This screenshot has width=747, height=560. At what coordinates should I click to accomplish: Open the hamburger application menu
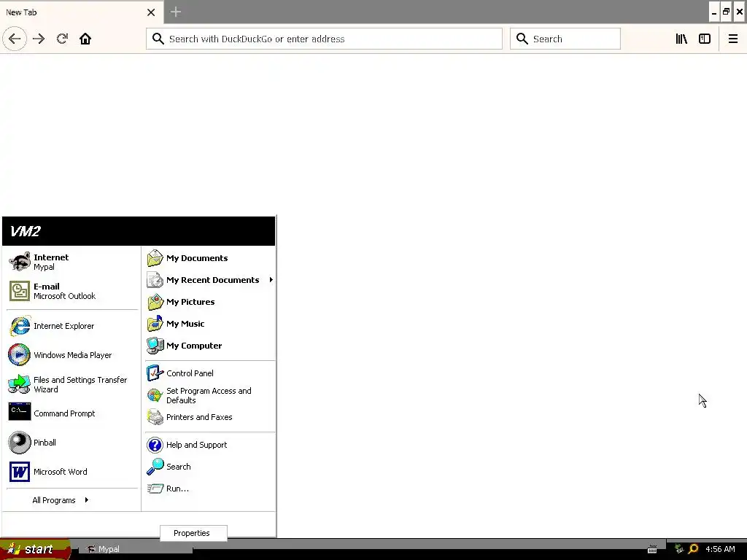732,39
